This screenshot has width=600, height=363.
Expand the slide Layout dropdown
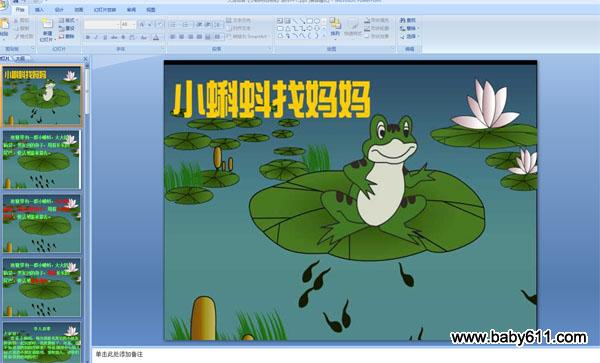click(68, 20)
